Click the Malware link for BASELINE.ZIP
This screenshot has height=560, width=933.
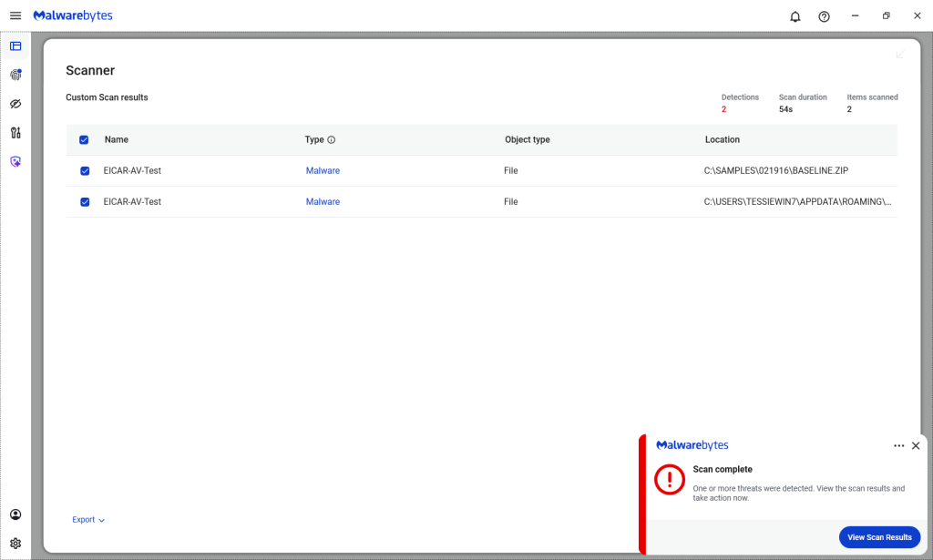pyautogui.click(x=323, y=171)
